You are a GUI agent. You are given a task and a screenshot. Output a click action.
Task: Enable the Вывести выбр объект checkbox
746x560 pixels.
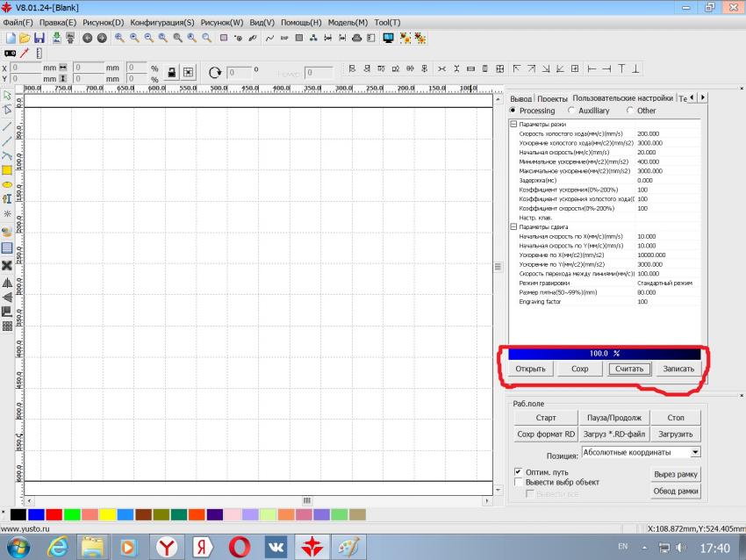click(518, 482)
